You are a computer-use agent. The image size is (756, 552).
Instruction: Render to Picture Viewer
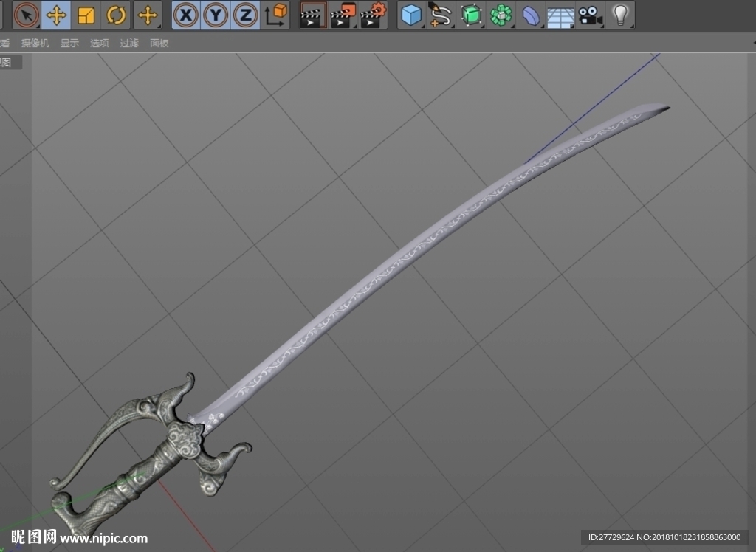[x=343, y=15]
